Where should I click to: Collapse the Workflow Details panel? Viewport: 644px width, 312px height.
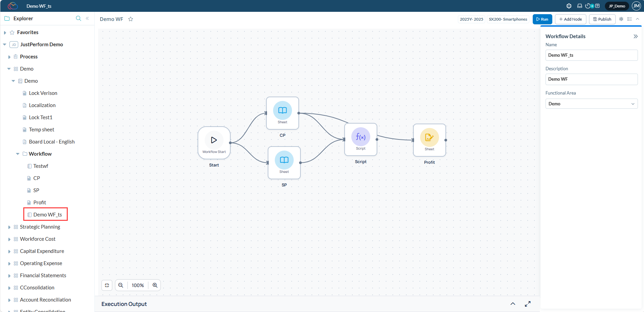tap(636, 36)
